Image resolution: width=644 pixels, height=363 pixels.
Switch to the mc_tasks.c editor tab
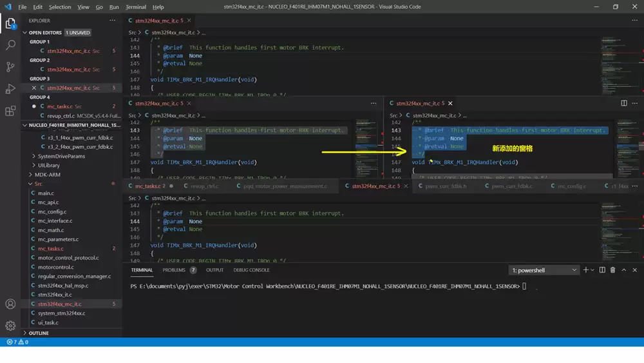coord(147,186)
